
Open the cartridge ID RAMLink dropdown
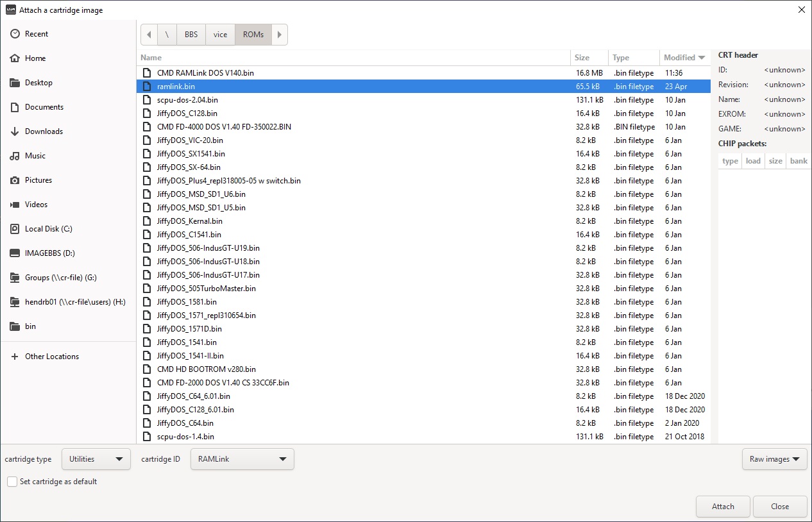click(x=242, y=459)
